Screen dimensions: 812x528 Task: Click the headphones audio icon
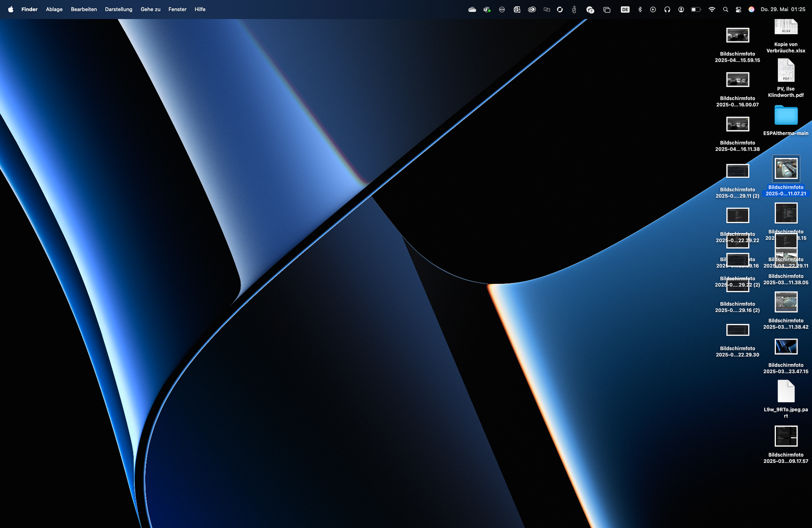pos(667,9)
